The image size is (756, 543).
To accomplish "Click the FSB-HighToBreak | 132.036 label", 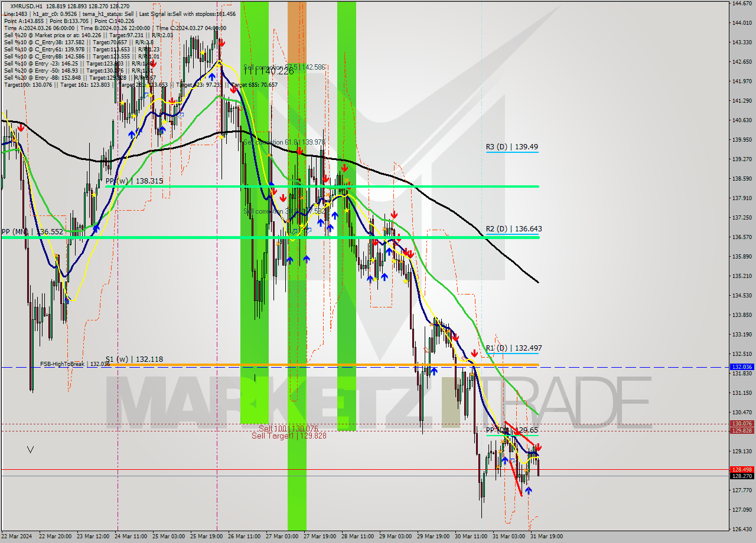I will coord(75,364).
